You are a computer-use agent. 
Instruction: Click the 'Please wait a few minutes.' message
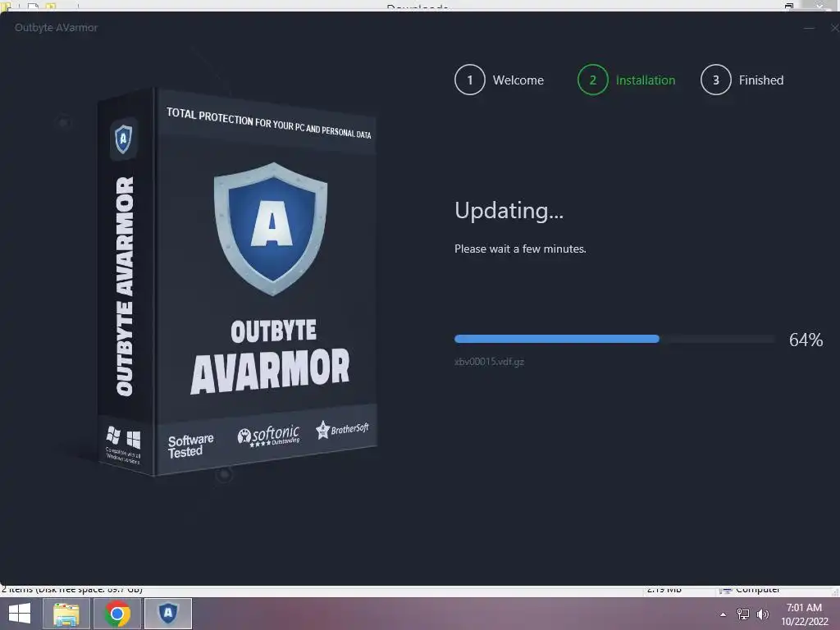tap(520, 249)
